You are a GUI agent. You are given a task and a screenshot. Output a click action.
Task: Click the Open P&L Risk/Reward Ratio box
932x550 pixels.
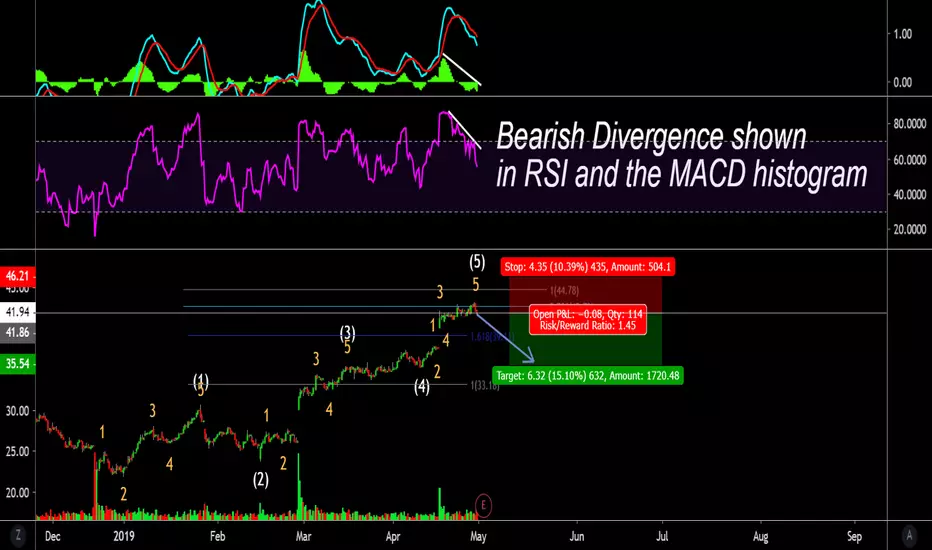pos(588,320)
